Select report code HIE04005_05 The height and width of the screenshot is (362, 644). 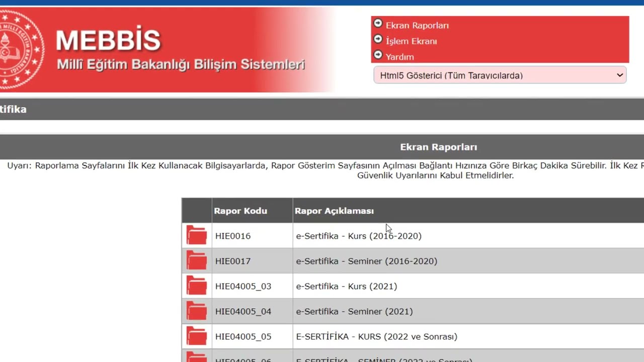click(243, 336)
